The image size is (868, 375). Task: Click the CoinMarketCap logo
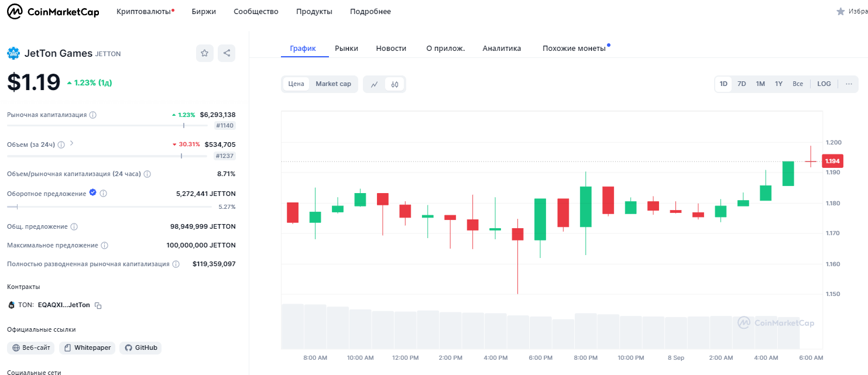[53, 12]
